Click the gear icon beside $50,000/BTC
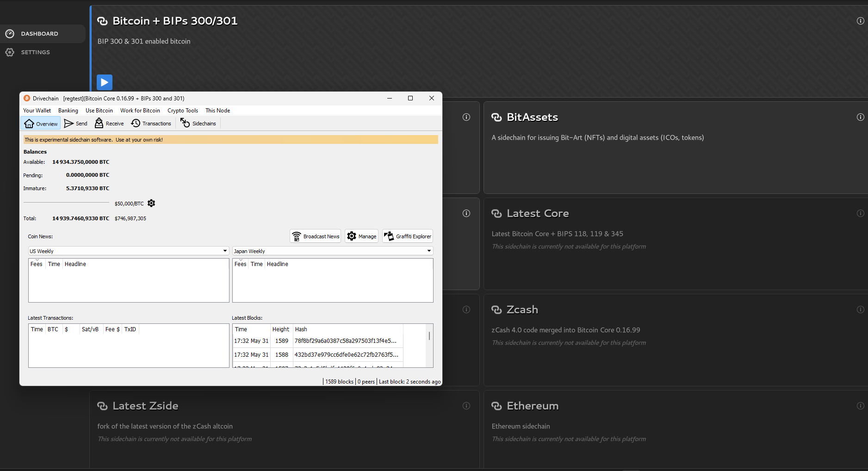The height and width of the screenshot is (471, 868). tap(151, 204)
